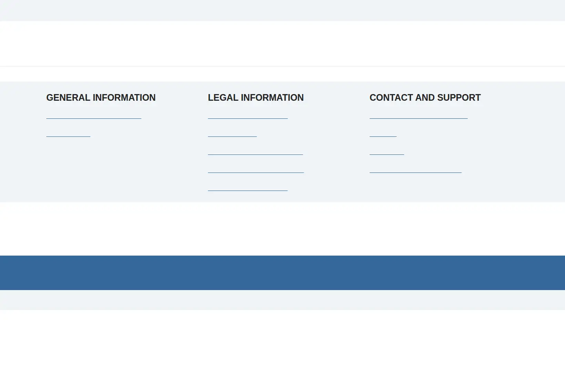The image size is (565, 392).
Task: Click the LEGAL INFORMATION footer heading
Action: 256,98
